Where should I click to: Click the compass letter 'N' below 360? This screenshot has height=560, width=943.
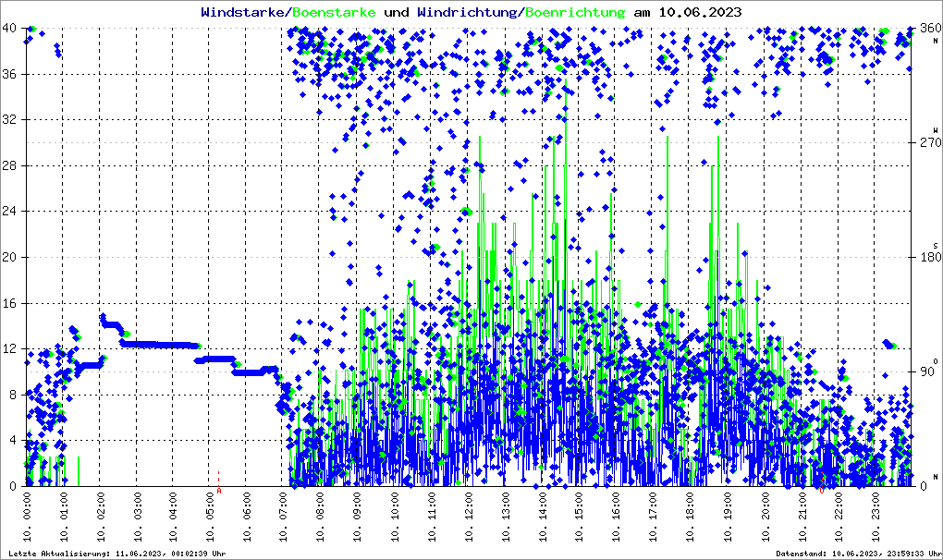point(936,41)
